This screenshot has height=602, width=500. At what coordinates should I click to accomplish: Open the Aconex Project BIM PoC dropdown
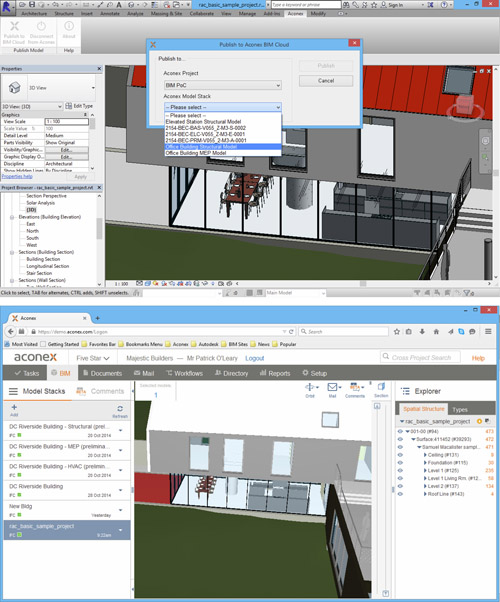[x=223, y=85]
